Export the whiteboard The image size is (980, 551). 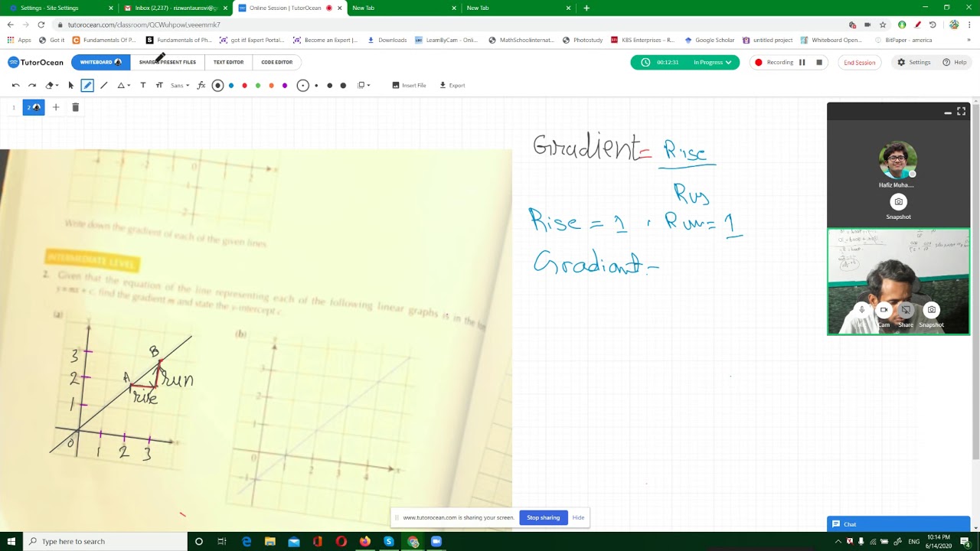click(x=452, y=85)
